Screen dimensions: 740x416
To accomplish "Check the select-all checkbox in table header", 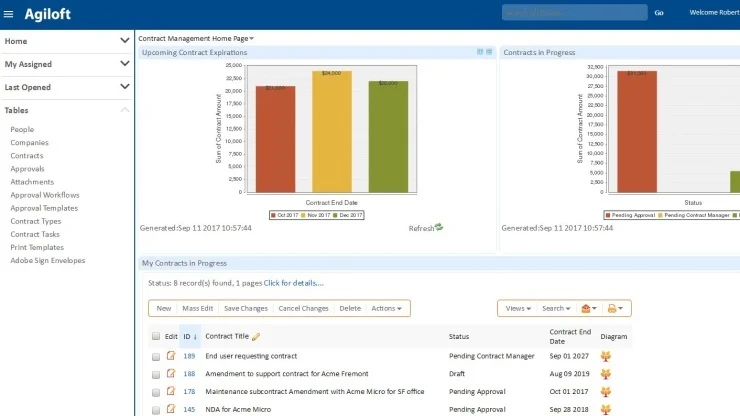I will (155, 337).
